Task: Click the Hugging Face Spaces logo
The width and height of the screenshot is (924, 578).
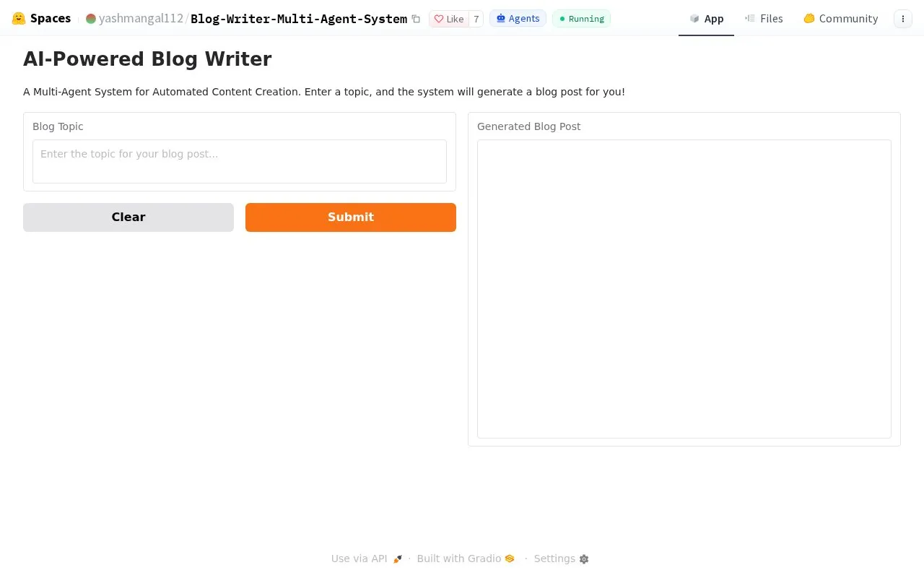Action: coord(41,19)
